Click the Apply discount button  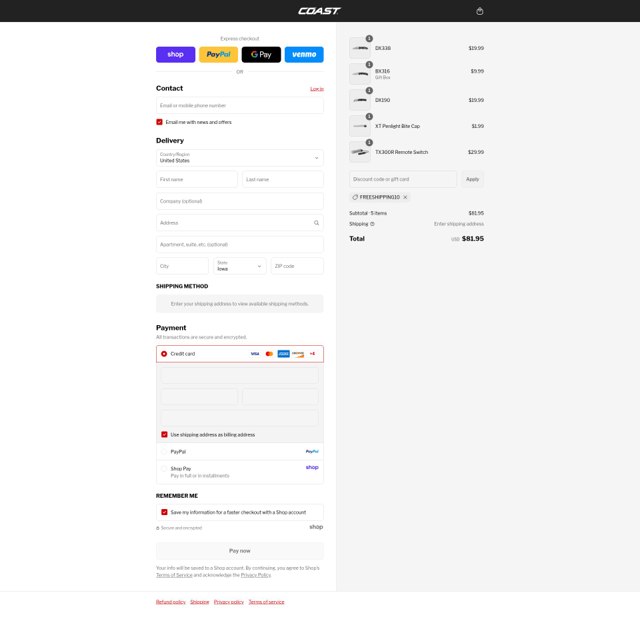[473, 179]
